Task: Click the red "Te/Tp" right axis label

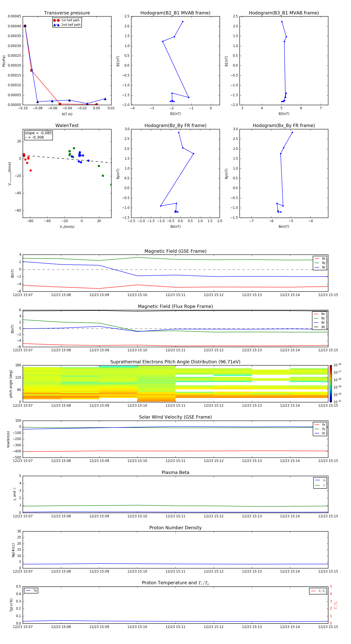Action: pos(336,605)
